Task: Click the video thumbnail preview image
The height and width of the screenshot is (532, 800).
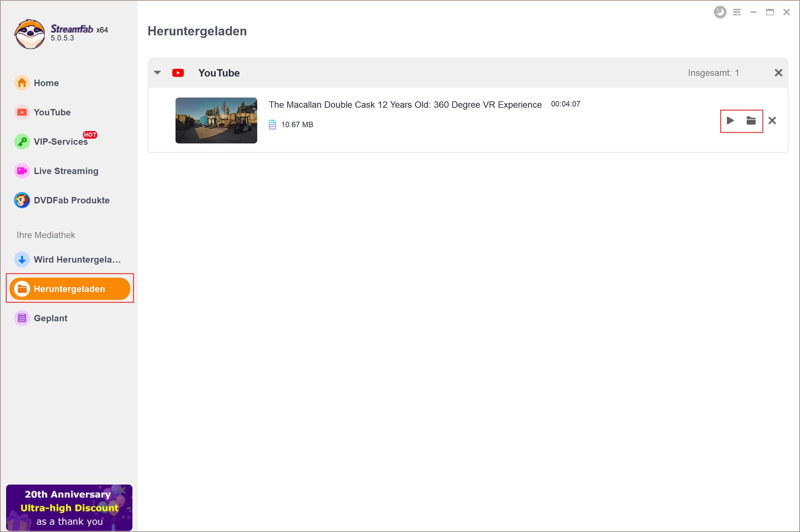Action: click(217, 120)
